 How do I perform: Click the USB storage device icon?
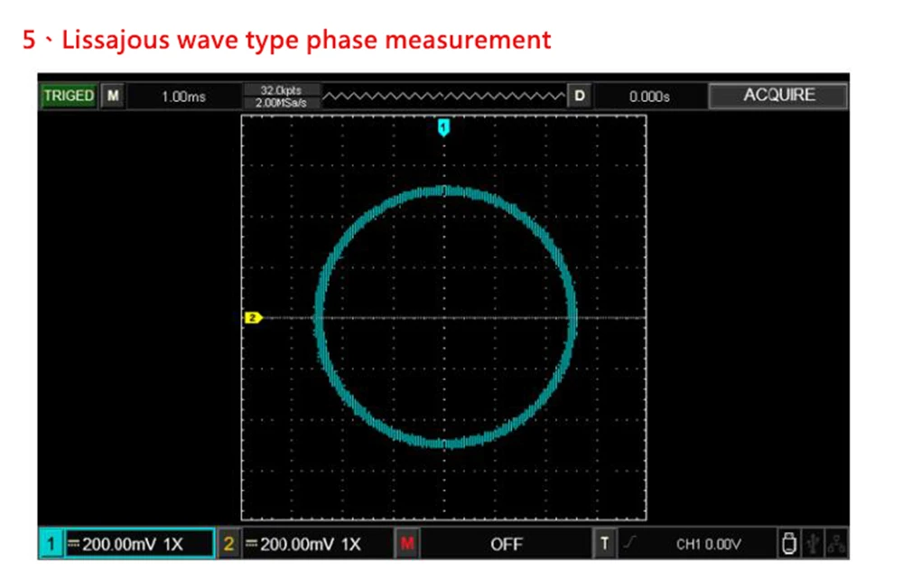coord(789,543)
